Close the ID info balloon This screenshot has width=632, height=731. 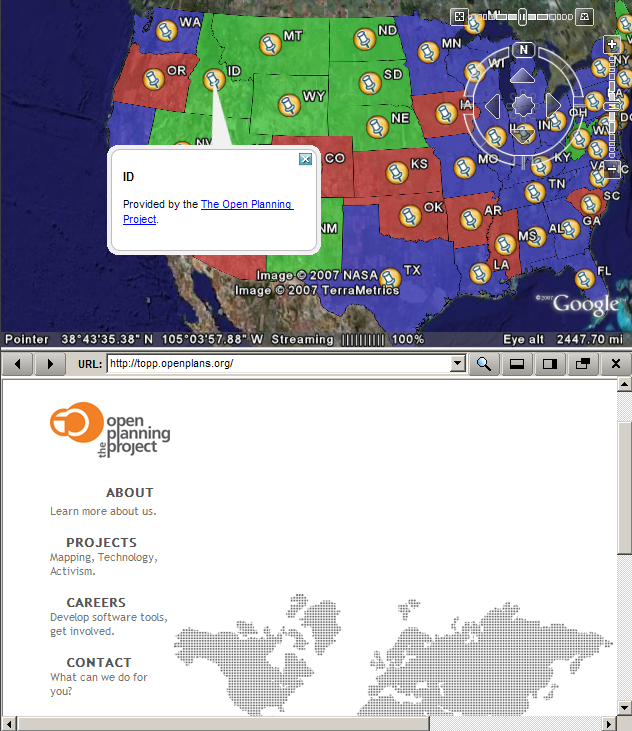click(305, 160)
